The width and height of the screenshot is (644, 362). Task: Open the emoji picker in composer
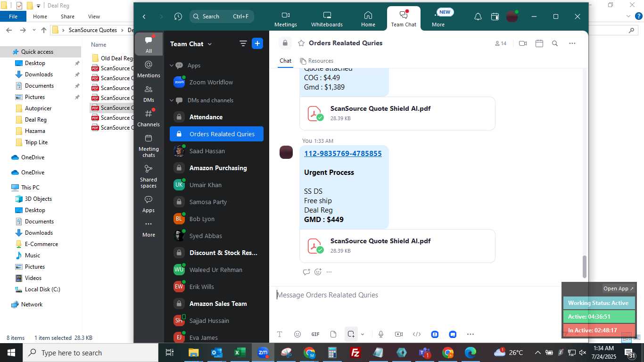297,334
